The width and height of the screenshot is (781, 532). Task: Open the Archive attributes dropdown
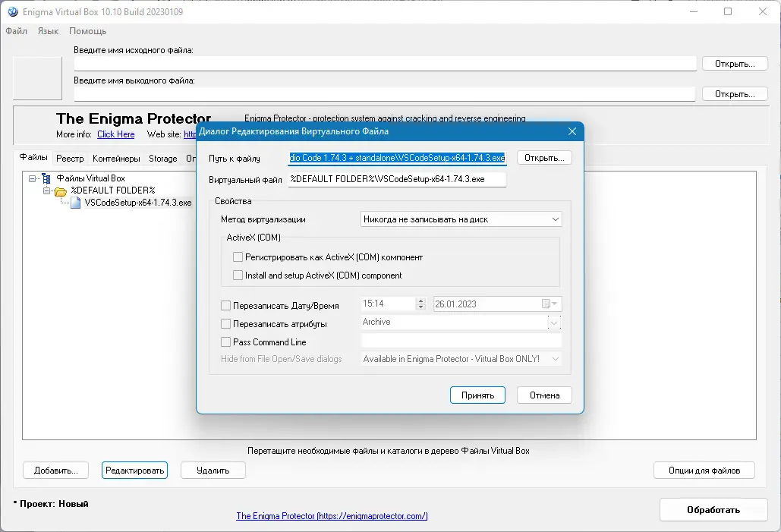click(x=554, y=323)
